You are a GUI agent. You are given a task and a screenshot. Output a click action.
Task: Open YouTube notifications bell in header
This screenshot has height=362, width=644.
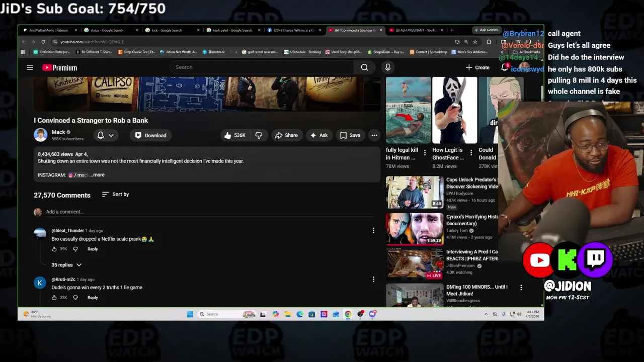point(504,67)
